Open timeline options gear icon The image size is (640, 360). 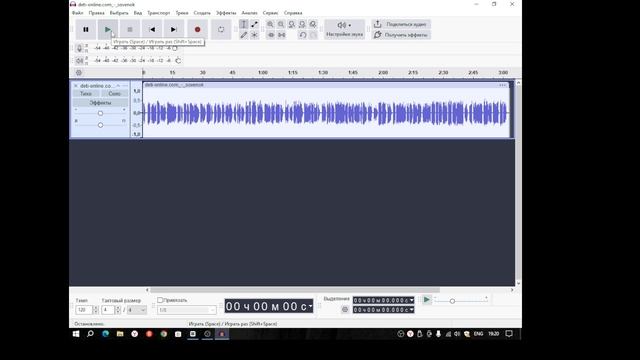click(x=79, y=72)
